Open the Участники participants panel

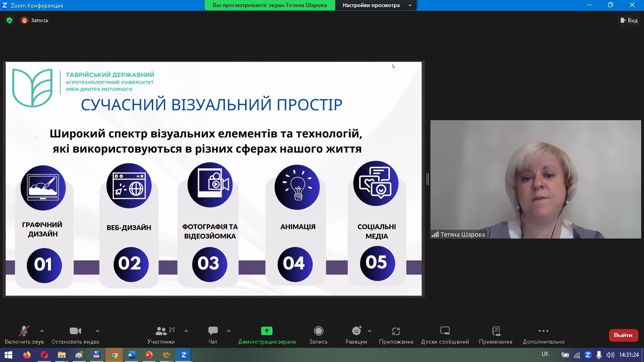161,335
